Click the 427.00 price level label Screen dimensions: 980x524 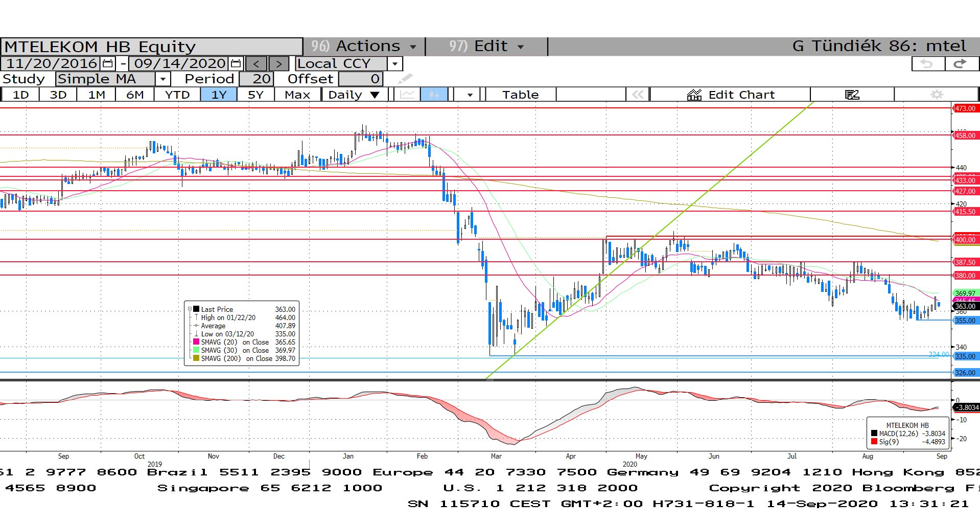coord(966,191)
